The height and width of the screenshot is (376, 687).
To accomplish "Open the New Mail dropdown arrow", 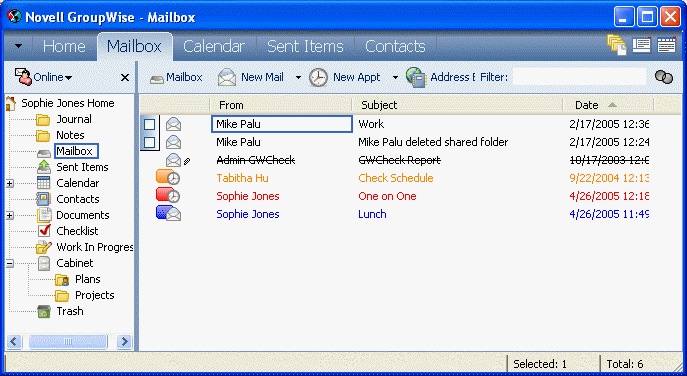I will 298,78.
